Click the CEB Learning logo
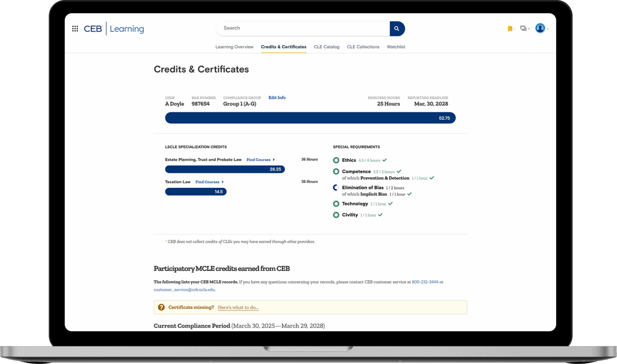The image size is (617, 364). 114,29
